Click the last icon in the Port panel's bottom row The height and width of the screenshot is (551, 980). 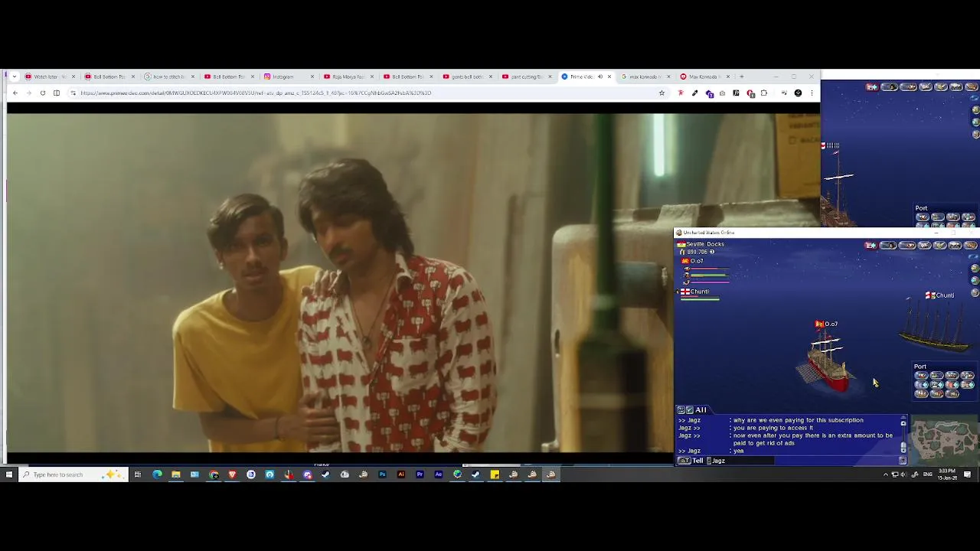[952, 393]
